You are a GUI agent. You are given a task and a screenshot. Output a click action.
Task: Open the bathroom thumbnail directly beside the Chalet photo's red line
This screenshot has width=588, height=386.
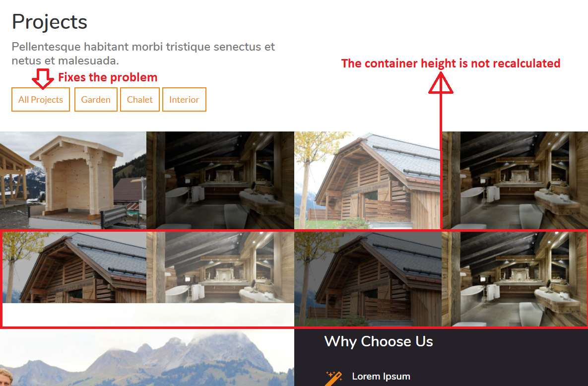pyautogui.click(x=515, y=180)
